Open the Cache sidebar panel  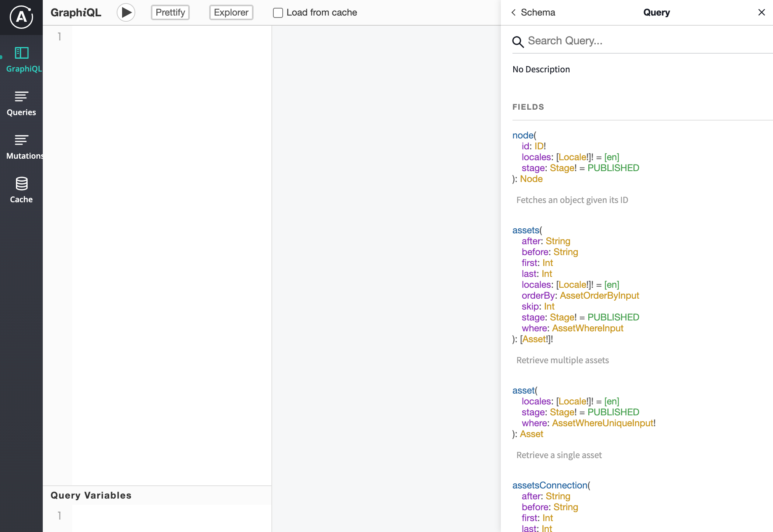pos(21,190)
